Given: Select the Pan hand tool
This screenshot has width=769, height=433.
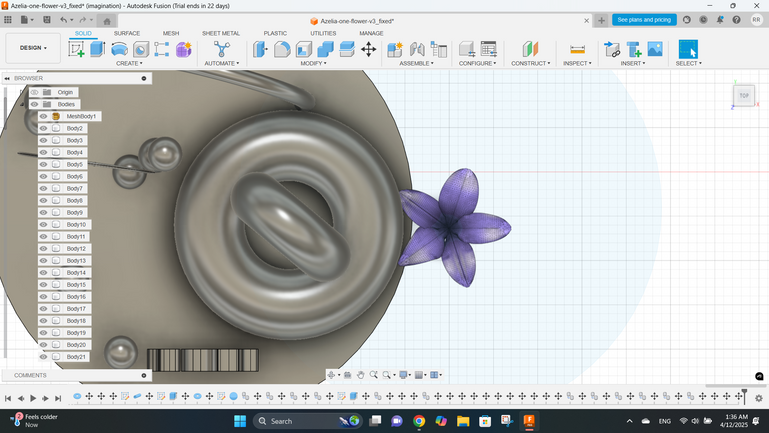Looking at the screenshot, I should click(x=360, y=375).
